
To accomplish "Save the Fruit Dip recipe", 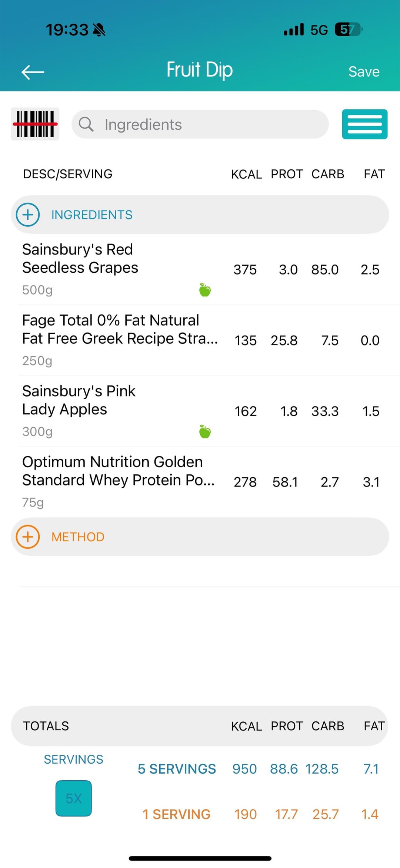I will (x=364, y=72).
